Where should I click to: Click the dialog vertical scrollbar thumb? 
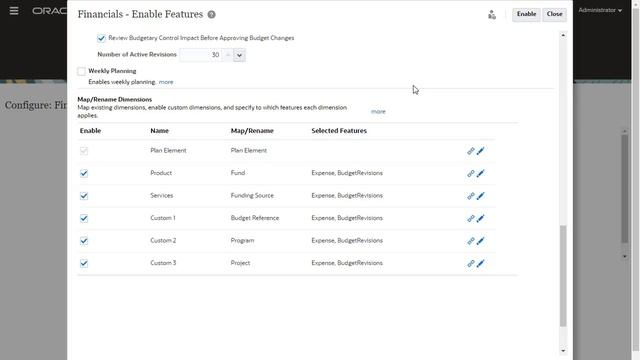click(x=563, y=276)
